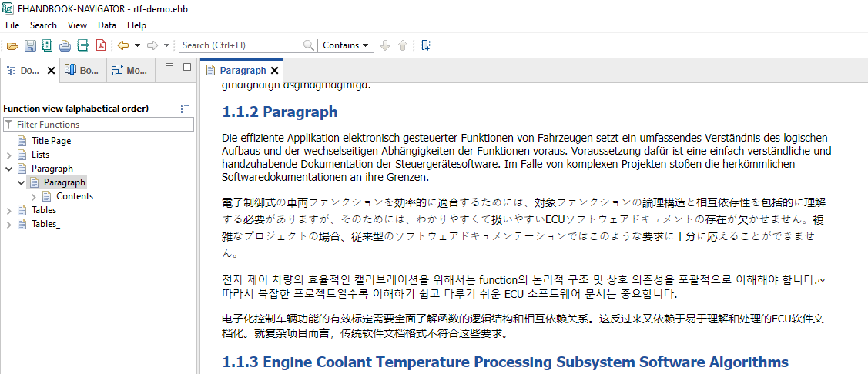Click the print icon in toolbar
Viewport: 868px width, 374px height.
click(x=65, y=45)
